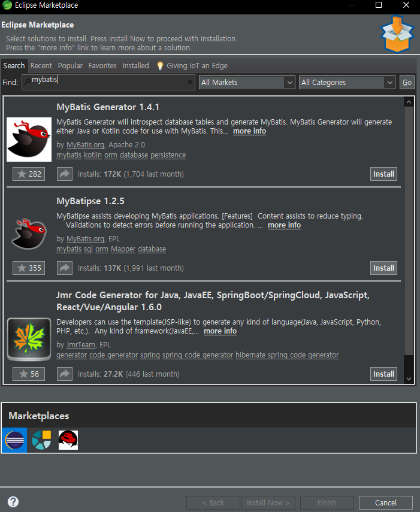Click the hibernate spring code generator tag

pyautogui.click(x=287, y=355)
